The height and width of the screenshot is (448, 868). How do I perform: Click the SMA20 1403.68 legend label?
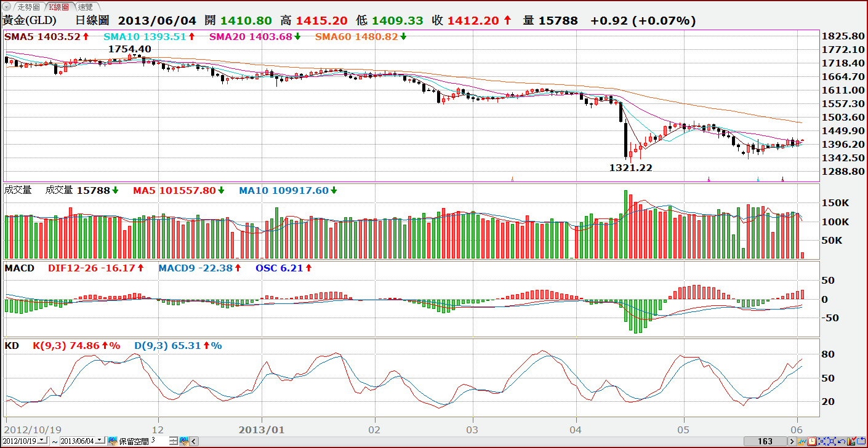pyautogui.click(x=255, y=36)
